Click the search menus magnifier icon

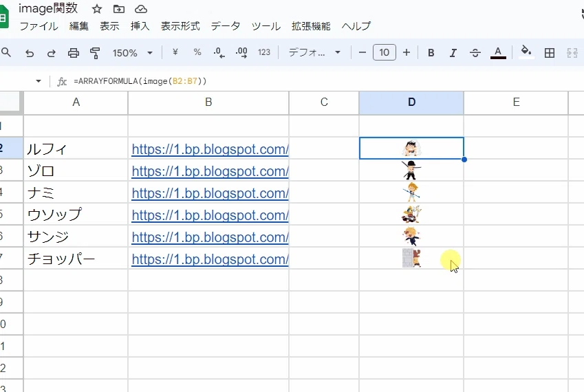[6, 52]
